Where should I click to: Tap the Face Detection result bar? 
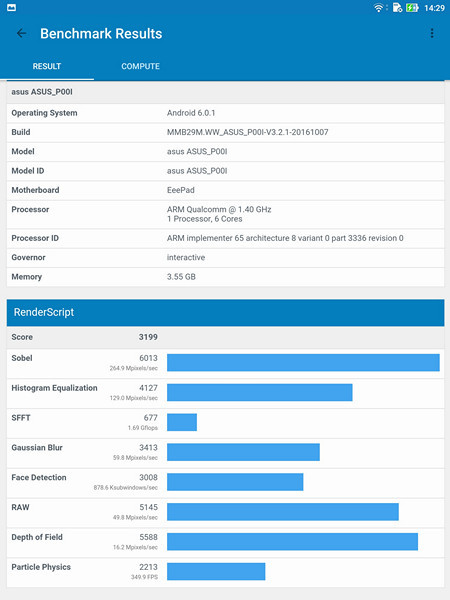(235, 482)
